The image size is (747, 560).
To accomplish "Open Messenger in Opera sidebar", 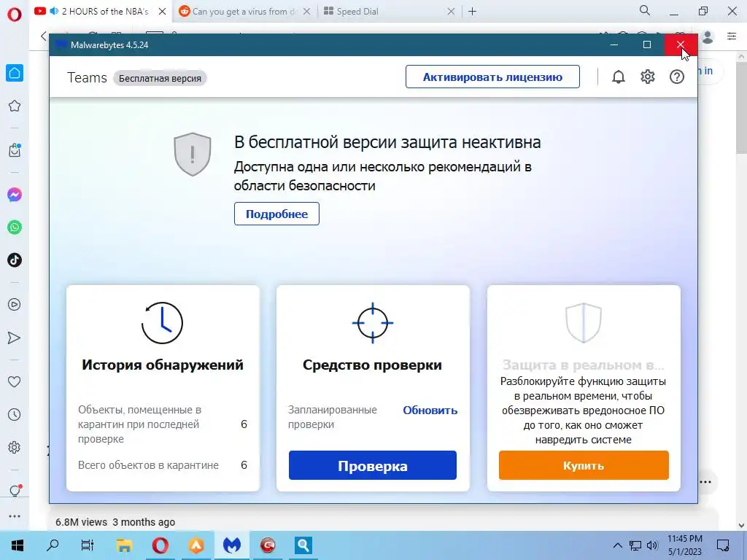I will pyautogui.click(x=15, y=195).
